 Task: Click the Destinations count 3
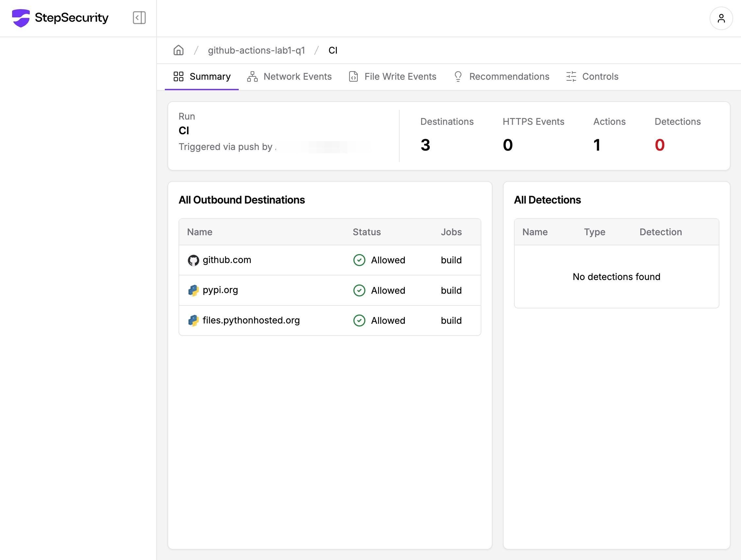(425, 145)
